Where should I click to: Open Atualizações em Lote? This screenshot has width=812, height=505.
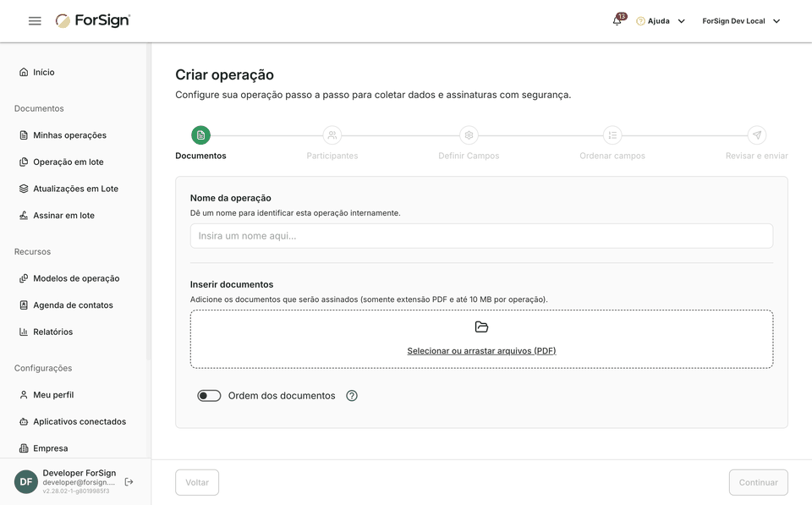(69, 189)
